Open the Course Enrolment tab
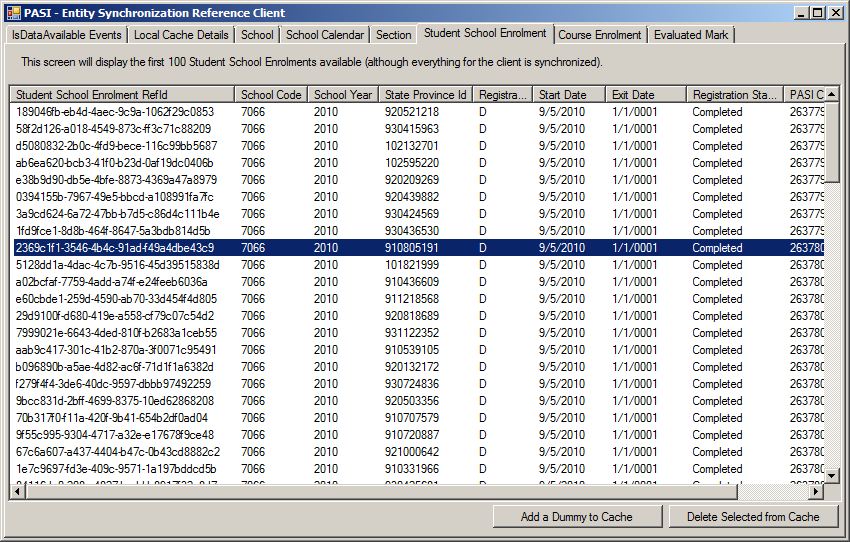The height and width of the screenshot is (542, 850). 599,35
